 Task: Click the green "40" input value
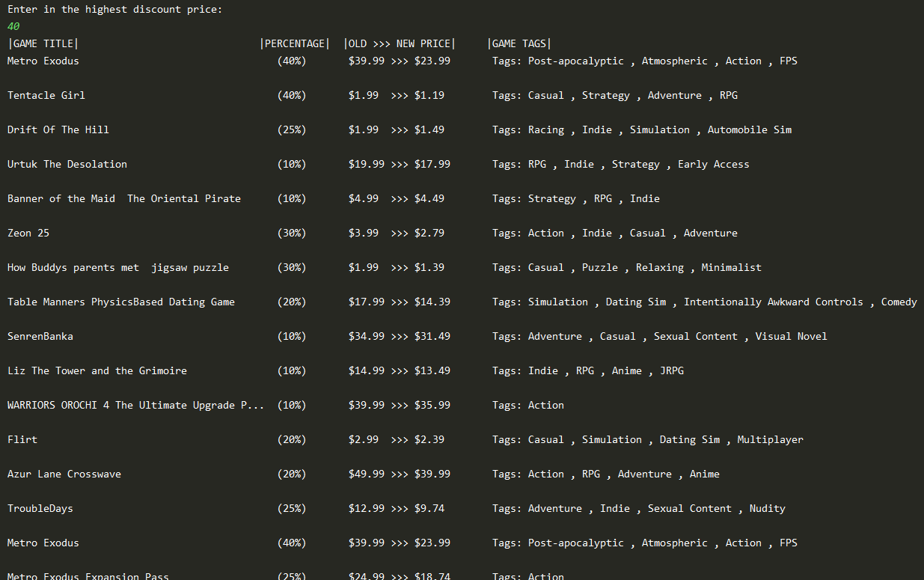tap(13, 26)
